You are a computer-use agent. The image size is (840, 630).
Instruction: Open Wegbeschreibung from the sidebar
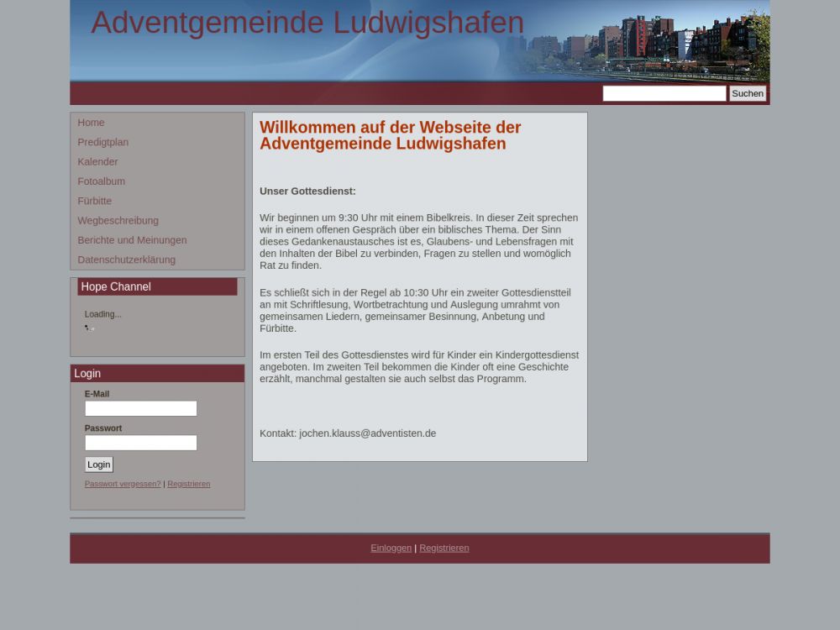[x=118, y=220]
